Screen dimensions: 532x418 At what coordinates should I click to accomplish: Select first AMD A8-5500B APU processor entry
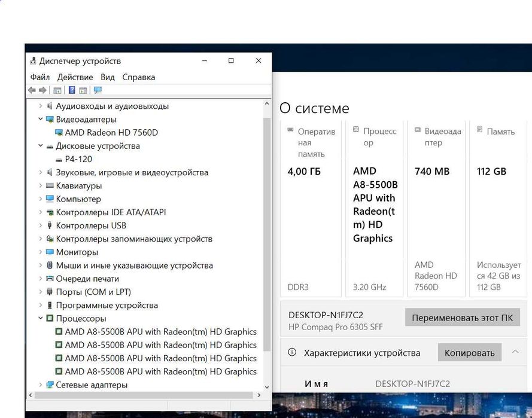click(160, 331)
